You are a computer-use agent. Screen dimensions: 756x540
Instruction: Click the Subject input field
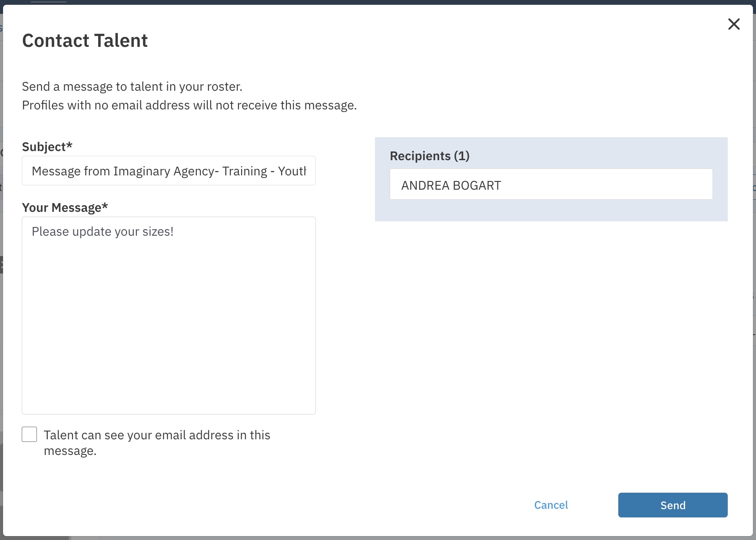(x=169, y=171)
